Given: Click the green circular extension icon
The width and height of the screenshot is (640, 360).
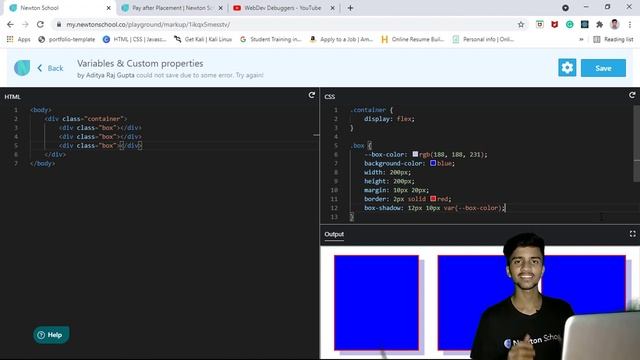Looking at the screenshot, I should point(569,24).
